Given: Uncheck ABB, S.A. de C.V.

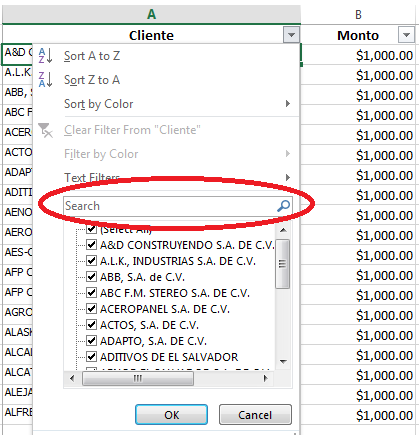Looking at the screenshot, I should tap(91, 277).
